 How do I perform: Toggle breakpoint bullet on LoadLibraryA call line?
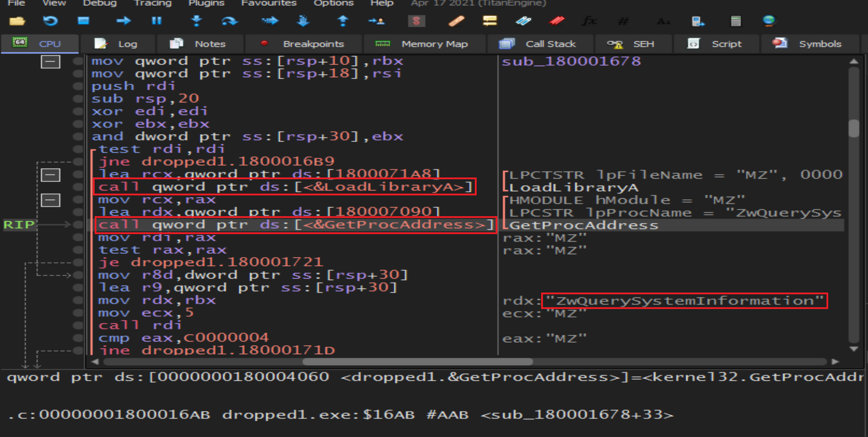[78, 187]
